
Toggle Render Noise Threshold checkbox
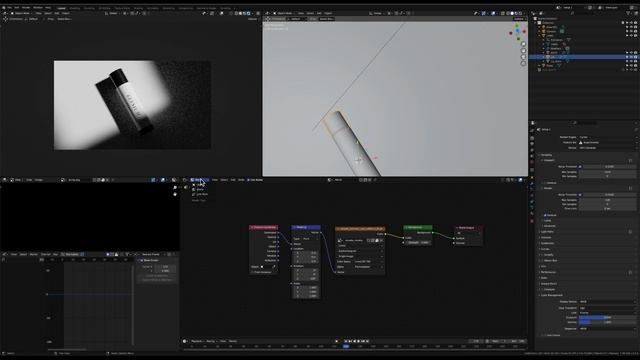point(580,195)
